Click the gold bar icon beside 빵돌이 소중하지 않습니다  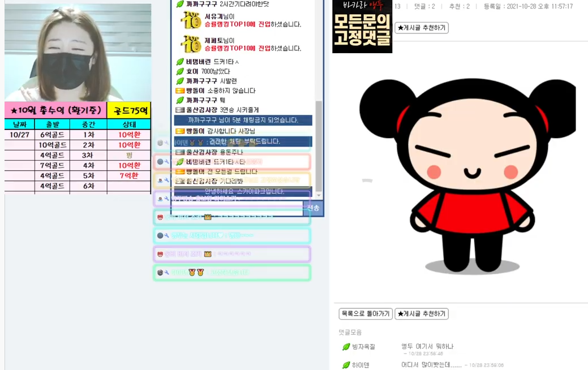tap(180, 91)
